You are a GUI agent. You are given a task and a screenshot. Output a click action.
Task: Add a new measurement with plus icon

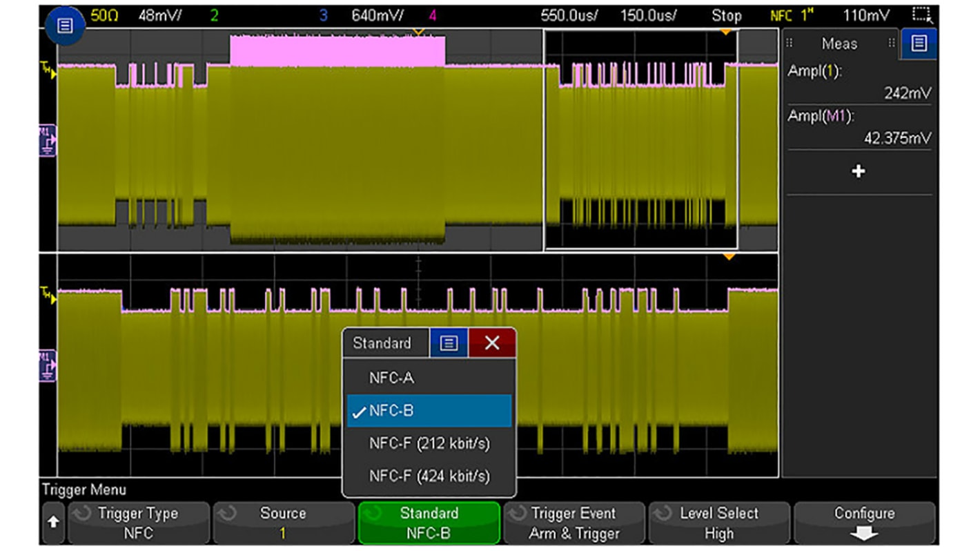[858, 171]
